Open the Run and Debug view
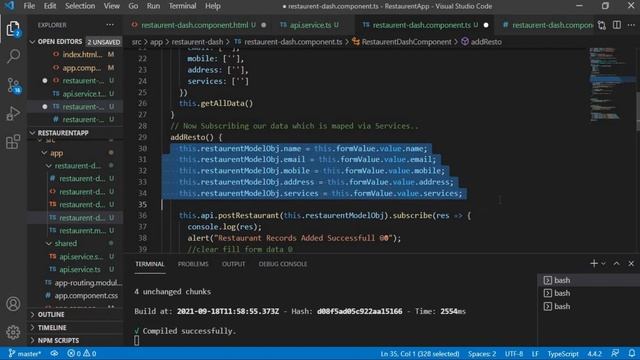 13,113
